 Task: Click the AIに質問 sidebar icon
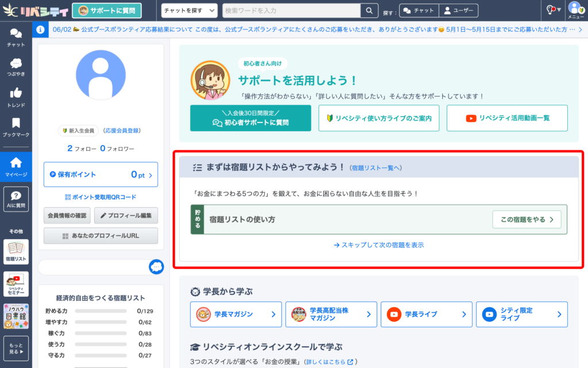pos(16,199)
